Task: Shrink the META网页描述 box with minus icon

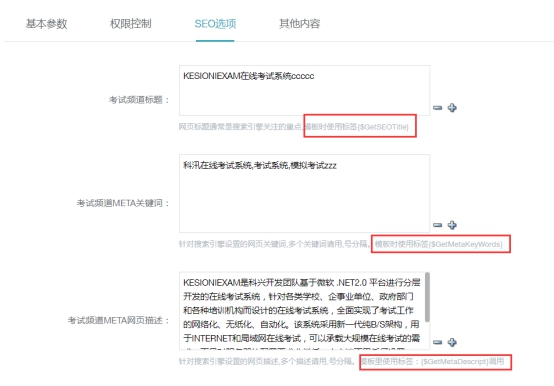Action: coord(437,342)
